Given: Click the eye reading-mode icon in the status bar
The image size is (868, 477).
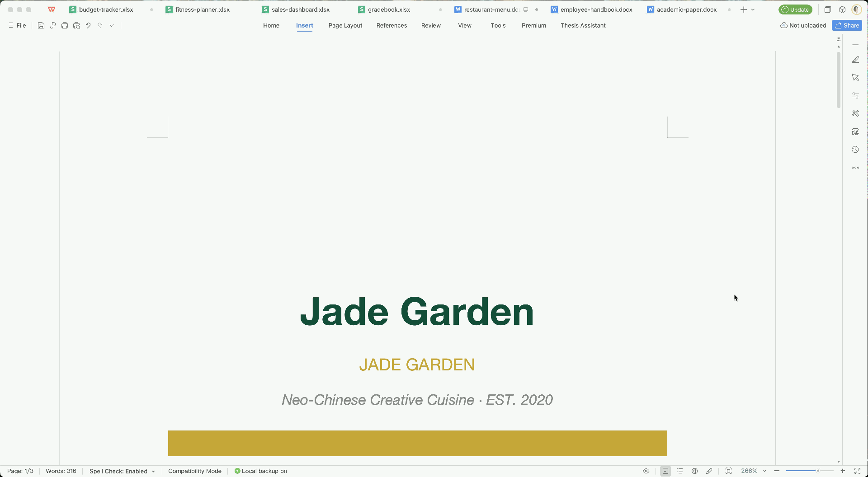Looking at the screenshot, I should pyautogui.click(x=646, y=471).
